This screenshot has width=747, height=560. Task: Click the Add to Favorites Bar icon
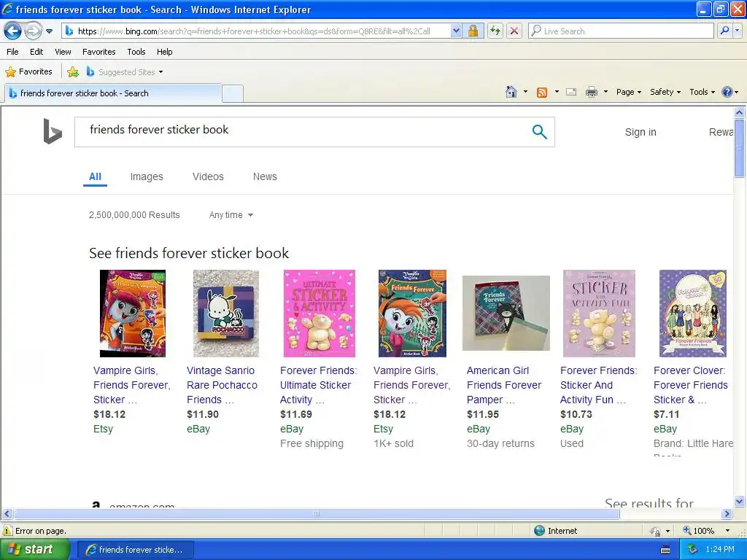[x=73, y=72]
